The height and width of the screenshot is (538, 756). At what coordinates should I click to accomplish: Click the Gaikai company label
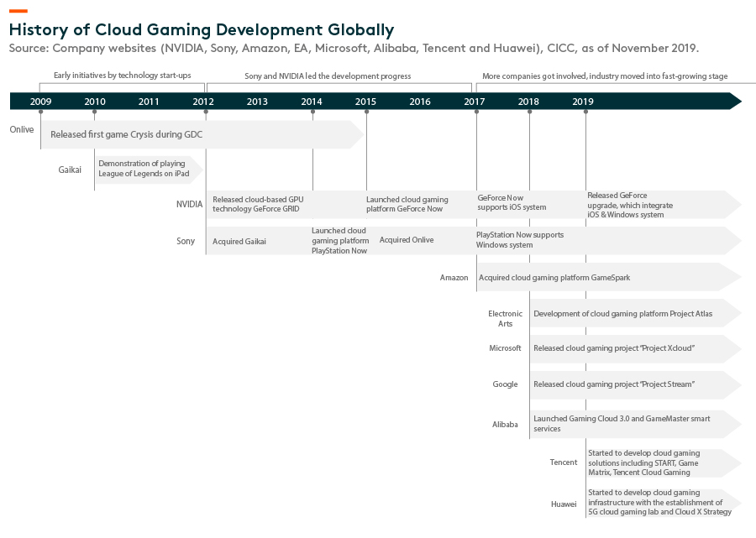tap(70, 170)
